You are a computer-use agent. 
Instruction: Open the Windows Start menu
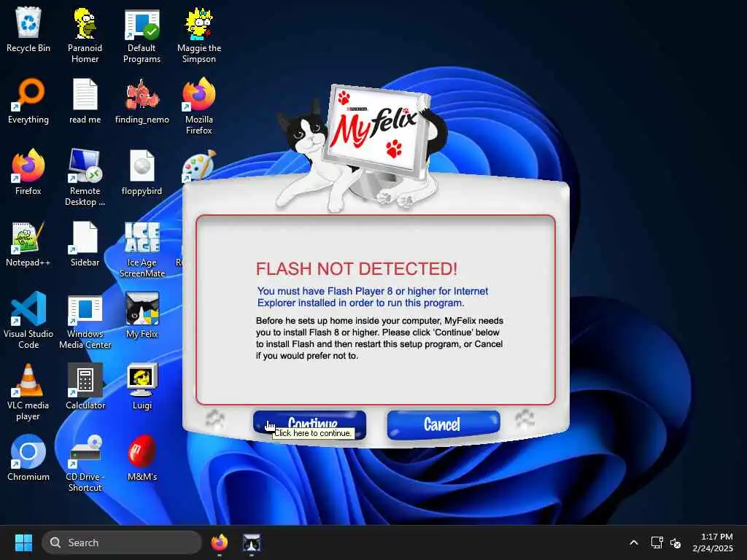tap(23, 542)
